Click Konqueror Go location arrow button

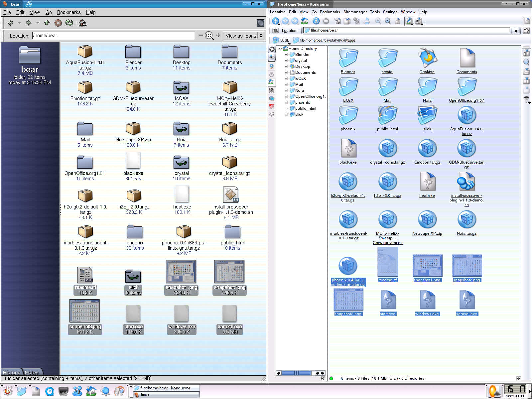526,31
